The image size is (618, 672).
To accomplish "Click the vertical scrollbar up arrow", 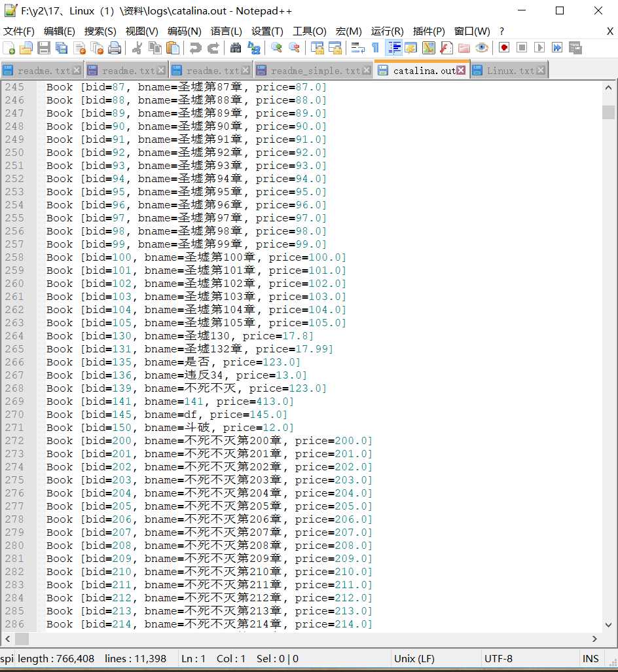I will 609,87.
